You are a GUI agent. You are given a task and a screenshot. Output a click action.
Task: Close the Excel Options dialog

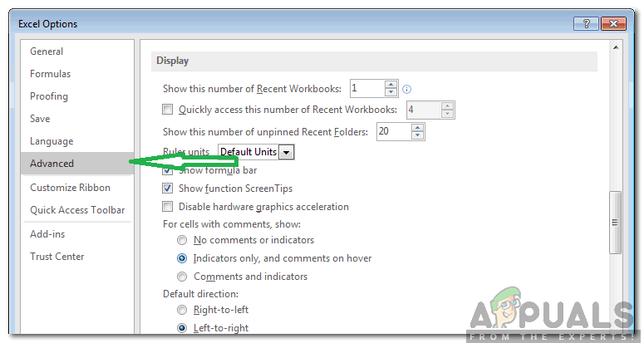click(613, 23)
